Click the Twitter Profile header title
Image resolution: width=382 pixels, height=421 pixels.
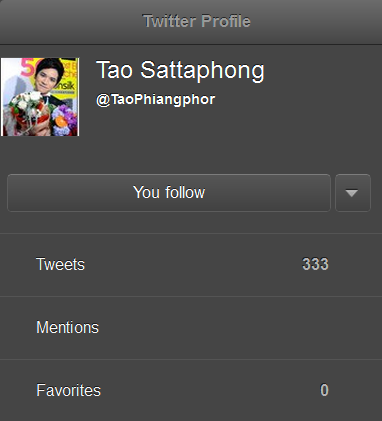(197, 21)
